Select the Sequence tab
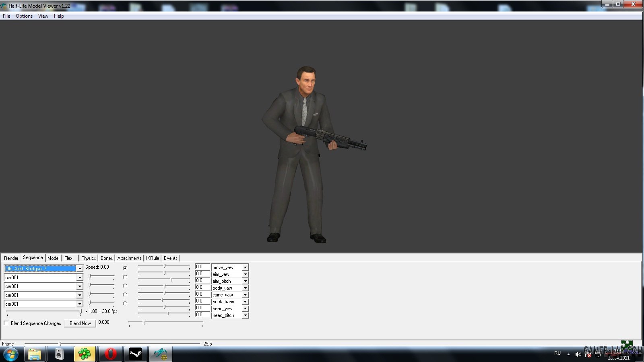644x362 pixels. coord(33,257)
